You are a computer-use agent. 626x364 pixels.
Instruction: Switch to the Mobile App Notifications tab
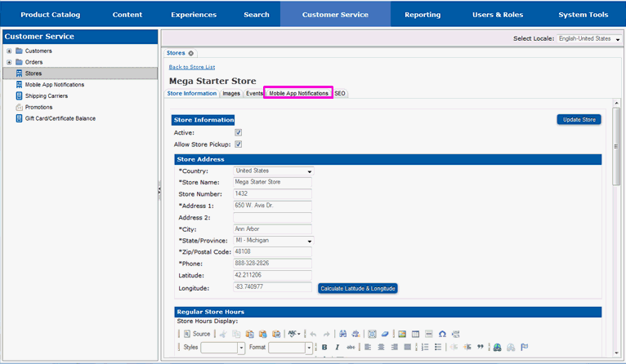click(299, 94)
